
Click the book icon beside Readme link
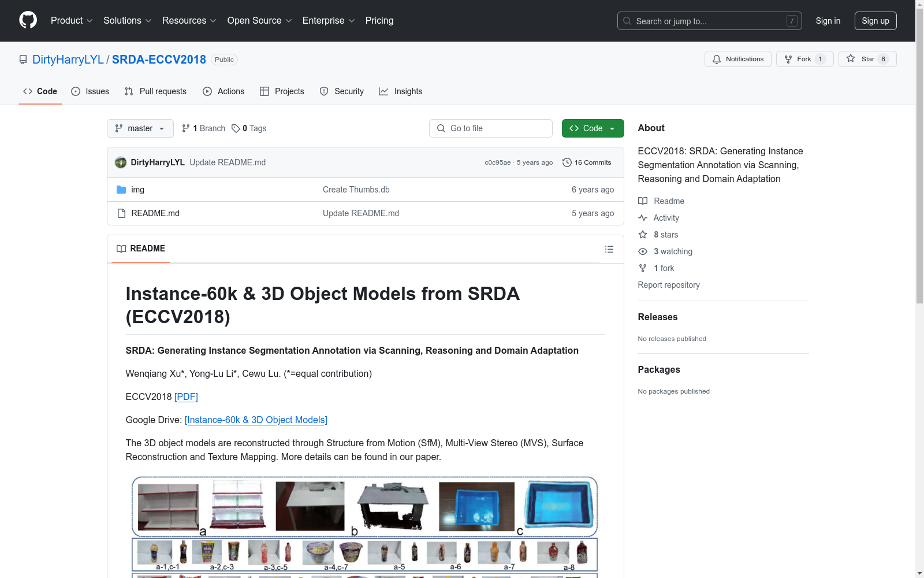point(643,201)
